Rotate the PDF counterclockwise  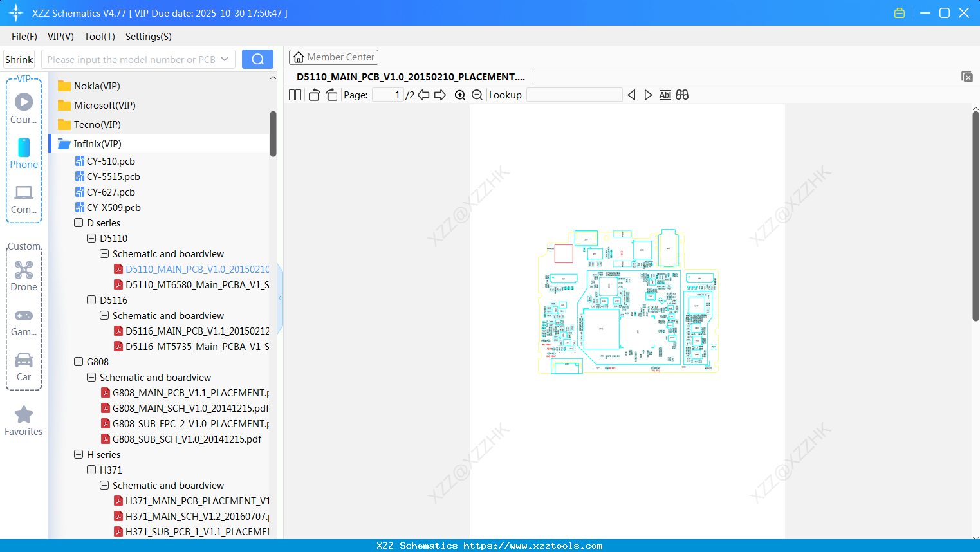coord(314,95)
